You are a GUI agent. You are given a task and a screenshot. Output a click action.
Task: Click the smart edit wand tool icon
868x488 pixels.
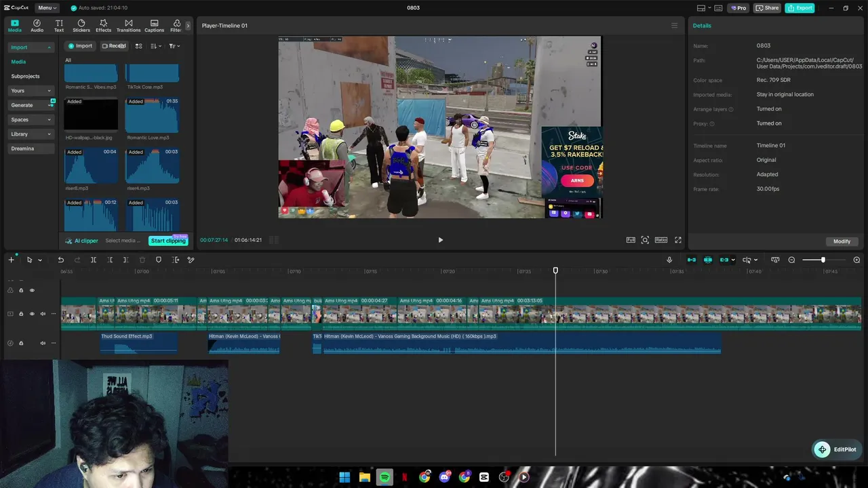tap(191, 260)
